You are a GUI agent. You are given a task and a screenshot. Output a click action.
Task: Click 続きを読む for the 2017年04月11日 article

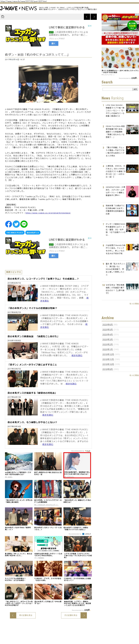tap(48, 415)
